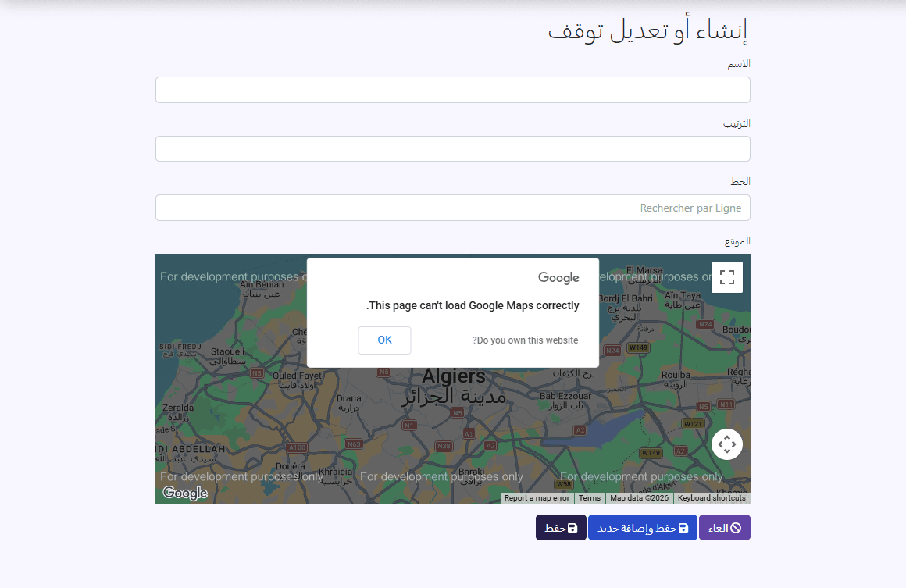Open the map Terms link
Viewport: 906px width, 588px height.
(x=590, y=498)
